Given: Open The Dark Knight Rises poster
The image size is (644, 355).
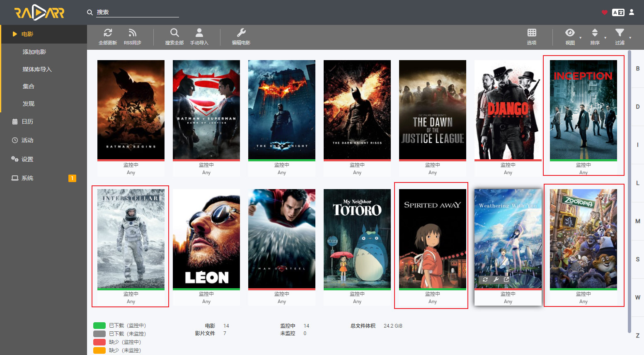Looking at the screenshot, I should coord(357,110).
